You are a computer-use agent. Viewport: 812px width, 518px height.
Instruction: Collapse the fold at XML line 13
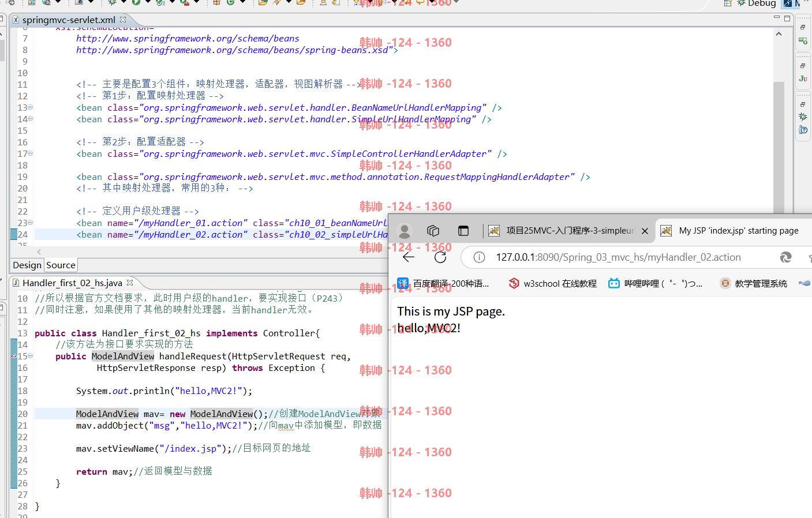30,107
